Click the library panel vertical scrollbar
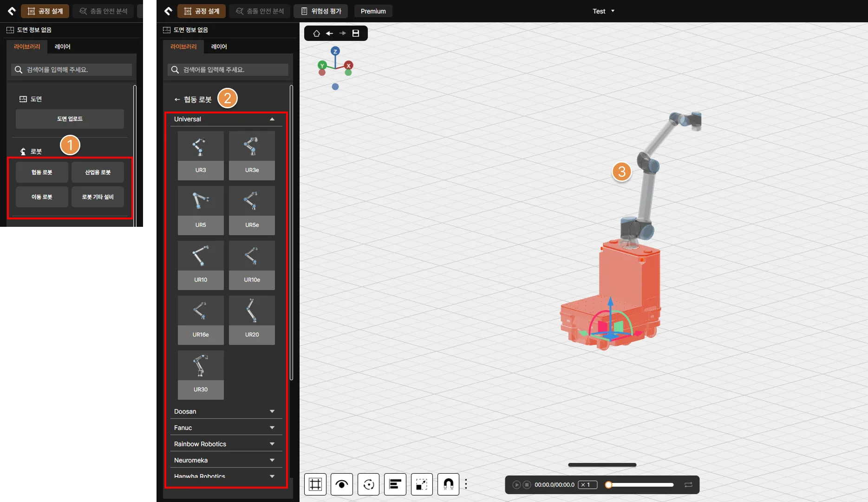 [291, 232]
